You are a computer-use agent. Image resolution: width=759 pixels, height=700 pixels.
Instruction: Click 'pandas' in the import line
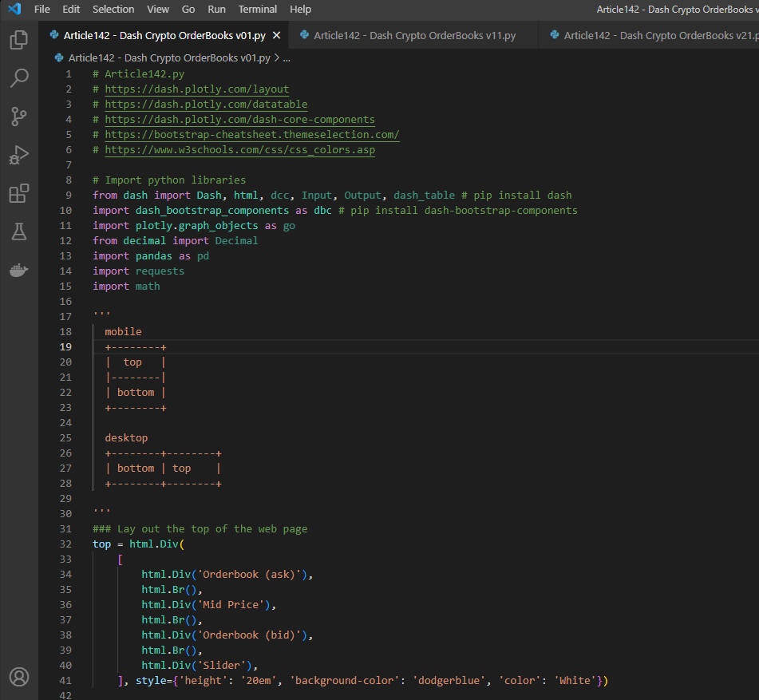(154, 255)
